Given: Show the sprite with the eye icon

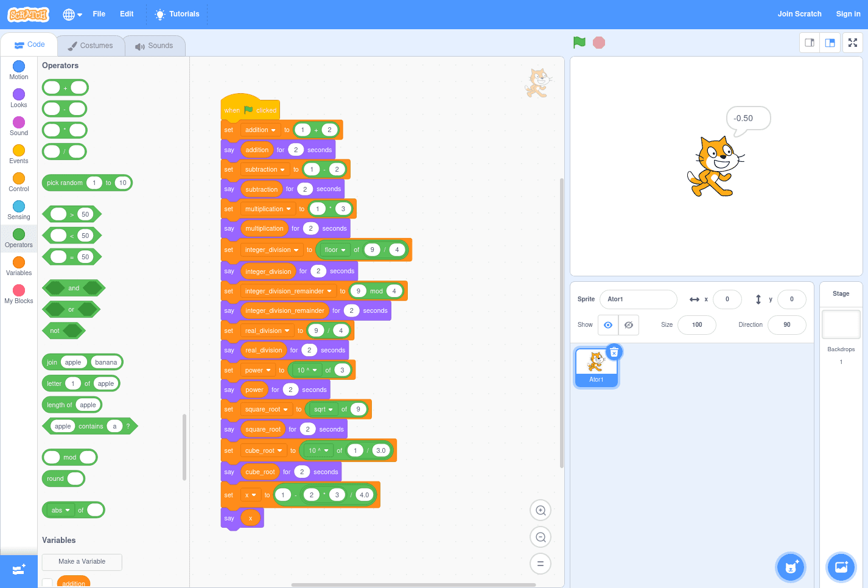Looking at the screenshot, I should [x=608, y=325].
